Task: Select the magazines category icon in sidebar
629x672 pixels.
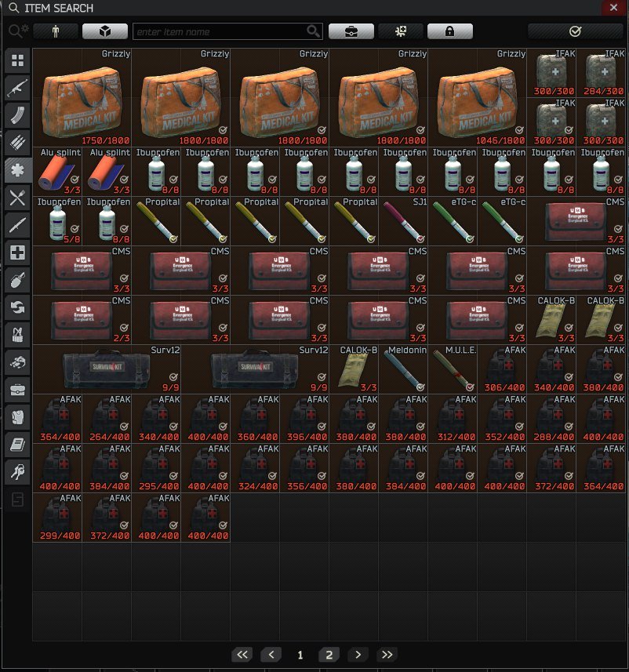Action: (x=17, y=115)
